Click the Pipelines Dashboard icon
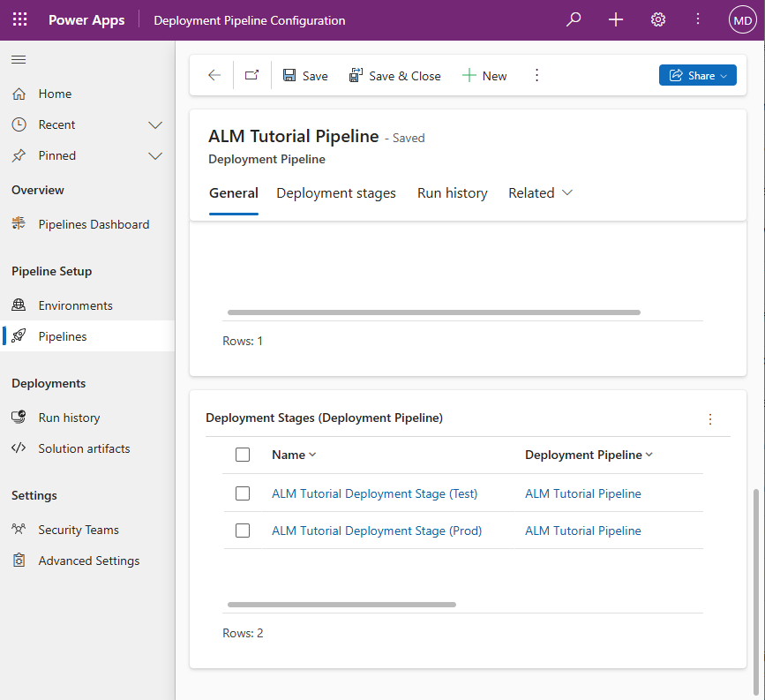Image resolution: width=765 pixels, height=700 pixels. click(19, 224)
